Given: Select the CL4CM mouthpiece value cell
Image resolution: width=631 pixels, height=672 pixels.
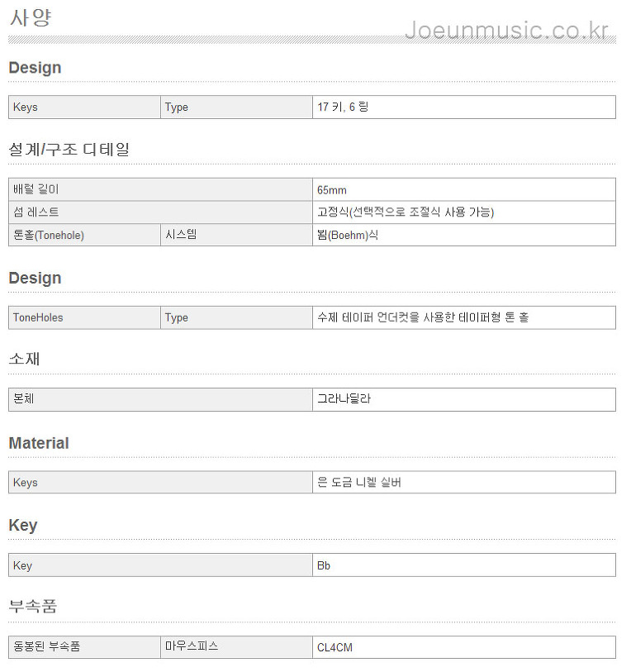Looking at the screenshot, I should click(x=464, y=647).
